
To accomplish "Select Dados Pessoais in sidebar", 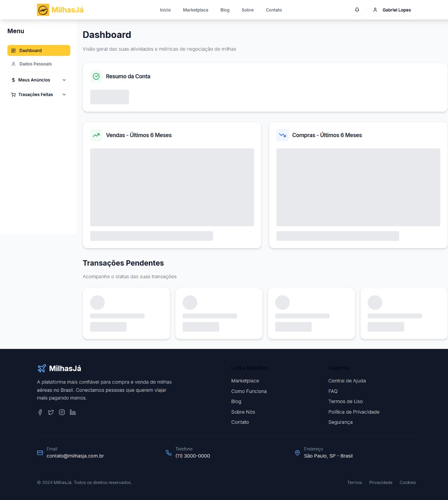I will pyautogui.click(x=36, y=64).
